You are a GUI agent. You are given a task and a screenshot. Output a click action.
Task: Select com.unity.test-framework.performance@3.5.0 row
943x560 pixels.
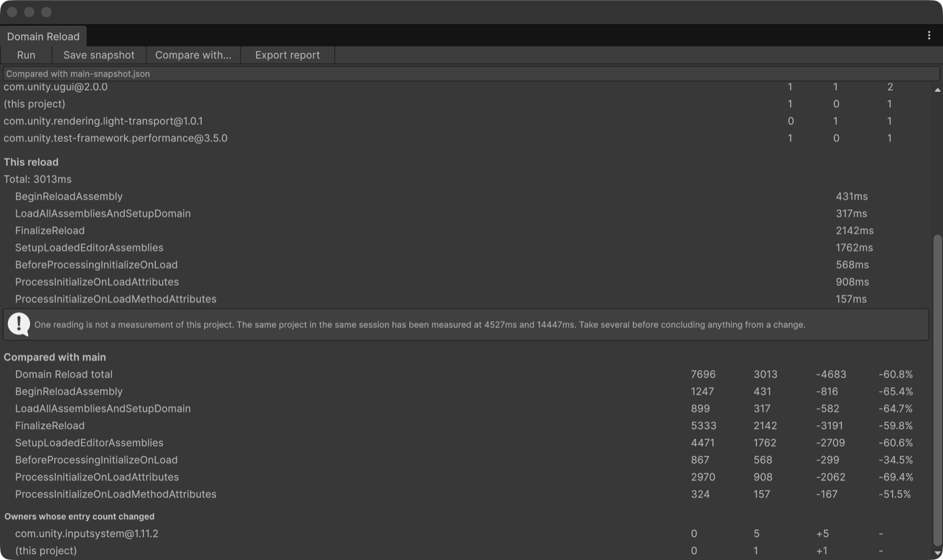click(x=466, y=138)
